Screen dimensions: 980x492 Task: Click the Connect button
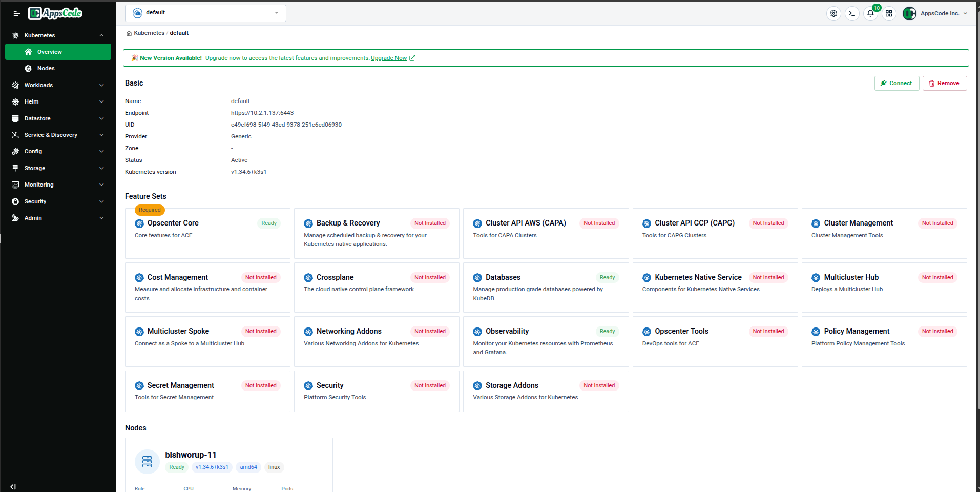tap(896, 83)
